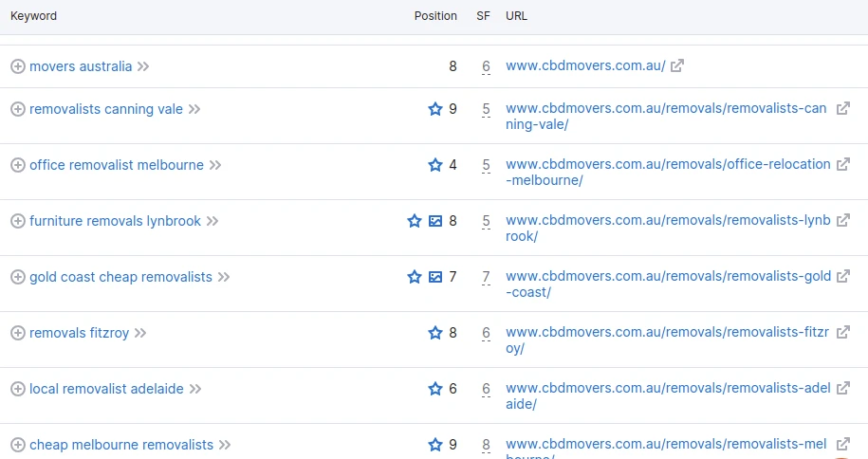Expand plus icon for office removalist melbourne

click(18, 165)
